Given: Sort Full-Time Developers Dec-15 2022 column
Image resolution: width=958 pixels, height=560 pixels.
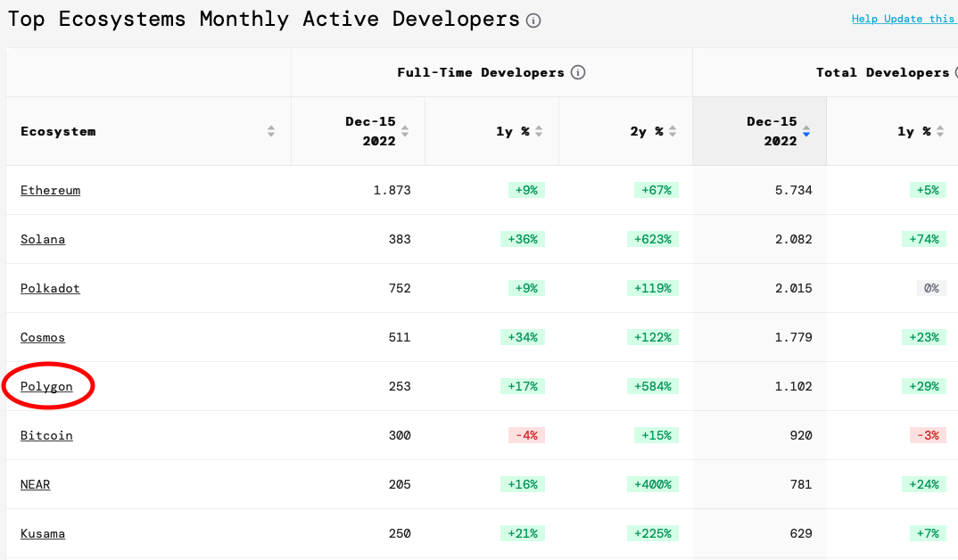Looking at the screenshot, I should click(405, 131).
